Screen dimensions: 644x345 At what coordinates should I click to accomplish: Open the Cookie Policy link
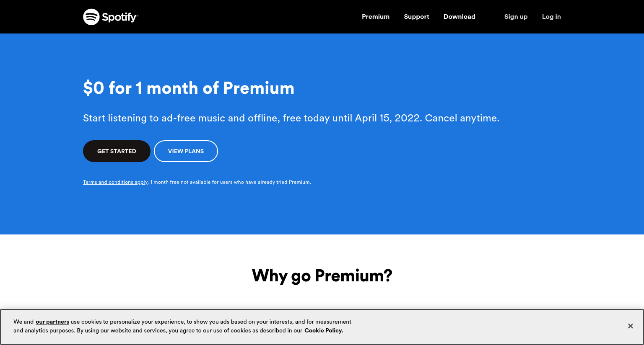[324, 330]
